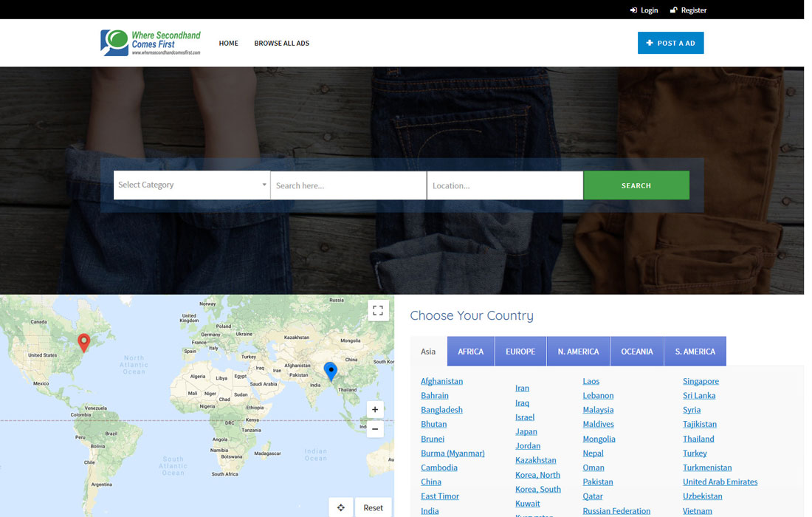Image resolution: width=812 pixels, height=517 pixels.
Task: Open the Login link in top bar
Action: 644,10
